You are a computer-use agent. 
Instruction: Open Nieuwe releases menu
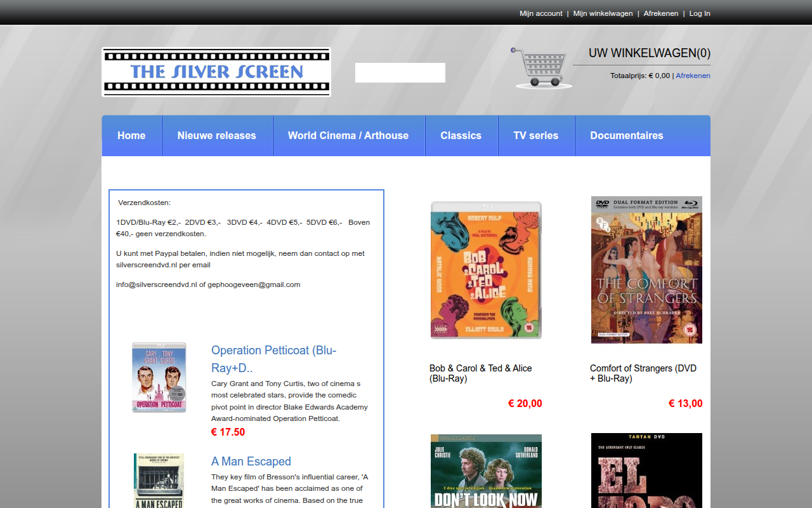217,135
